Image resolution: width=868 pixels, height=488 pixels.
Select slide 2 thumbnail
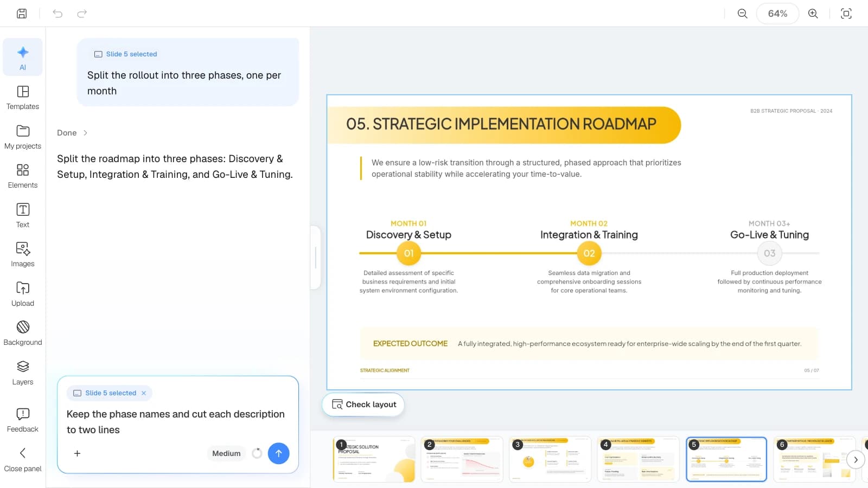pyautogui.click(x=462, y=459)
